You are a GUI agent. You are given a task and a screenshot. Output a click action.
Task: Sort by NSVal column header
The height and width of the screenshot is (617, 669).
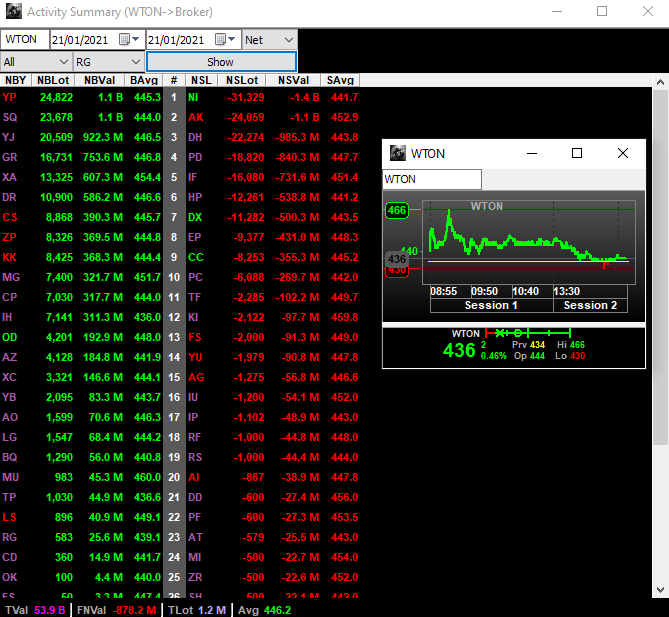click(x=293, y=80)
